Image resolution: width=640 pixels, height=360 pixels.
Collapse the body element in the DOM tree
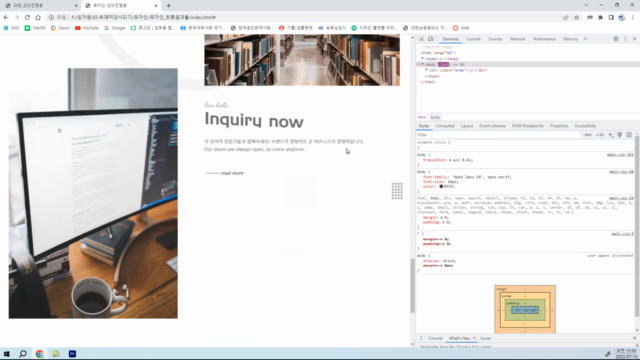point(423,64)
